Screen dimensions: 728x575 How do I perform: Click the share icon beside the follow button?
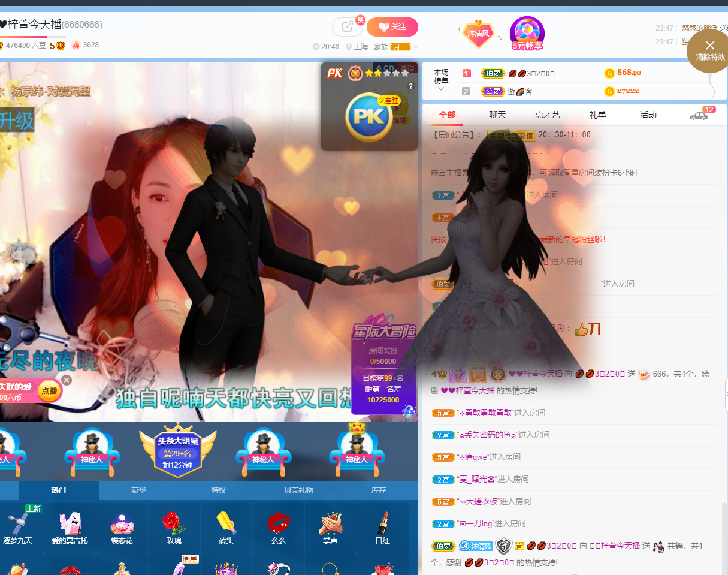pyautogui.click(x=348, y=27)
